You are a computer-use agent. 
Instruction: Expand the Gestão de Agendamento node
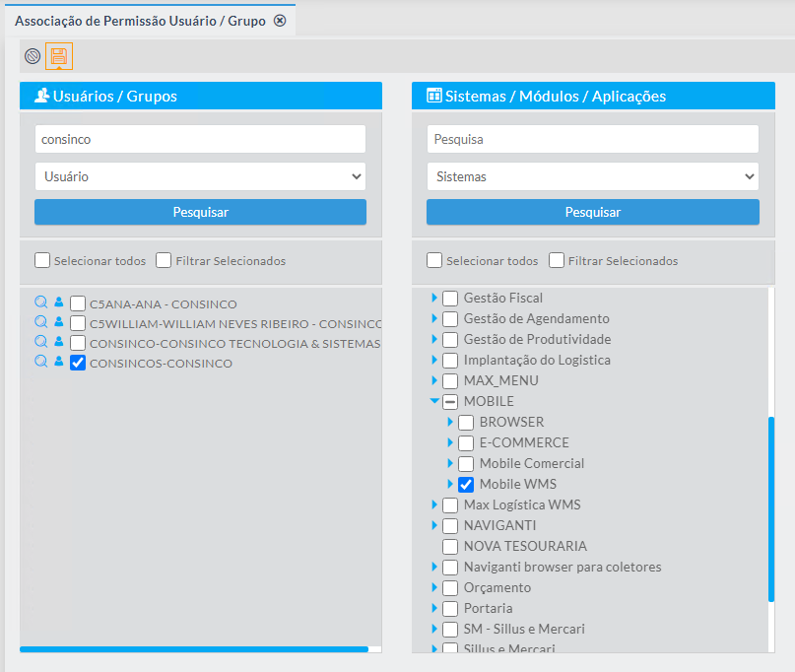pyautogui.click(x=434, y=318)
